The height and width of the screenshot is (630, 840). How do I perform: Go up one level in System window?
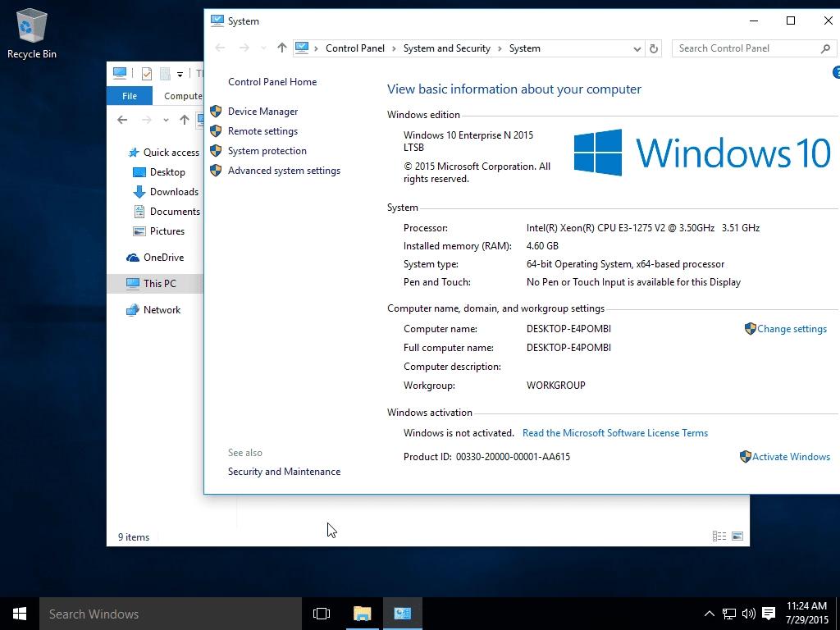(282, 48)
